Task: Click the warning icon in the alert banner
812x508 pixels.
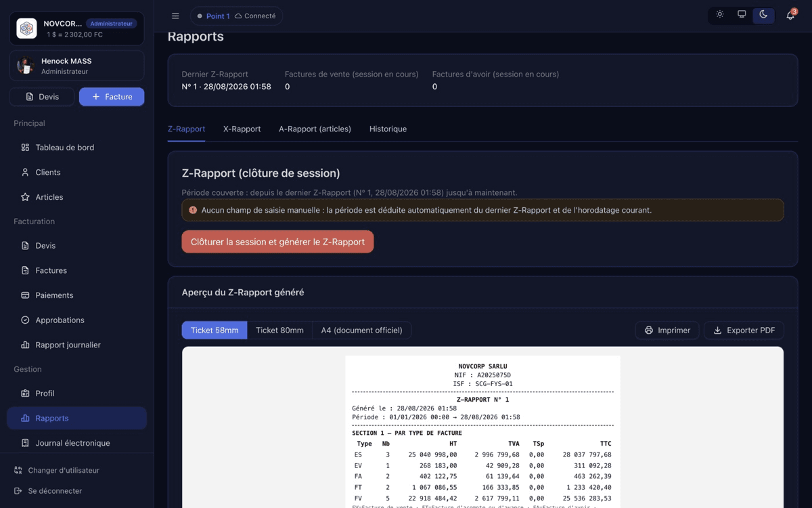Action: 193,210
